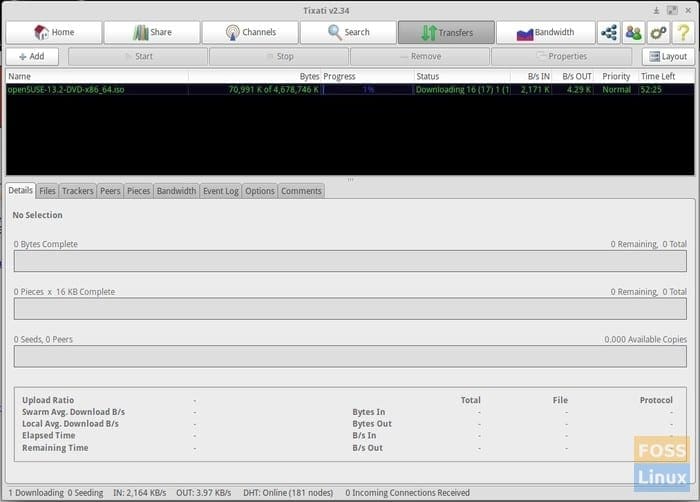Click the Add transfer button
The image size is (700, 502).
[x=32, y=56]
